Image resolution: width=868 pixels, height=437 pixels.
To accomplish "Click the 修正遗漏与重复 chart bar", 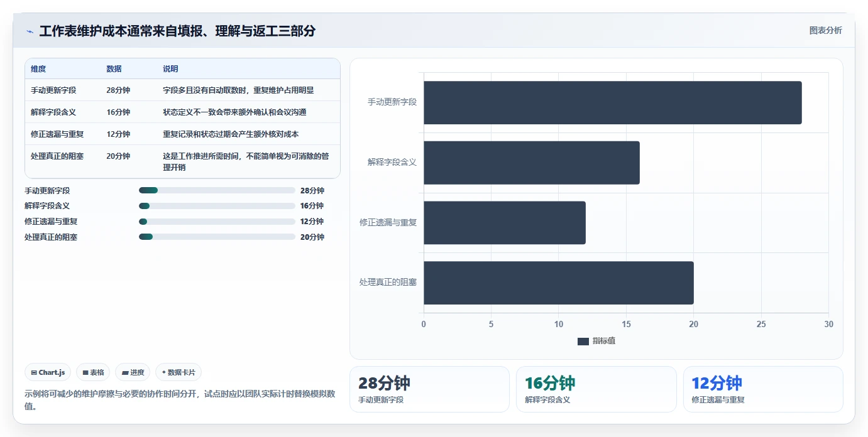I will click(505, 223).
